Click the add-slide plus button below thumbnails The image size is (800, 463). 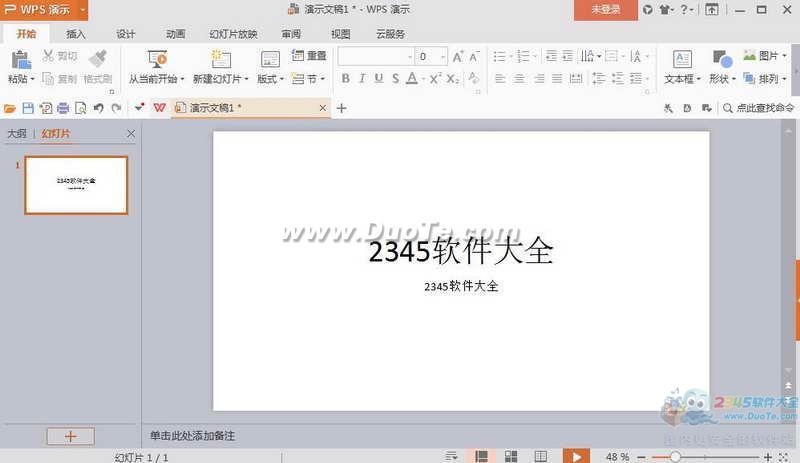[70, 436]
